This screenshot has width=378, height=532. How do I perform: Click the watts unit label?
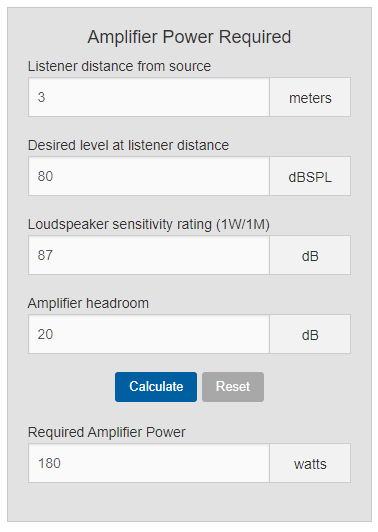(x=310, y=464)
